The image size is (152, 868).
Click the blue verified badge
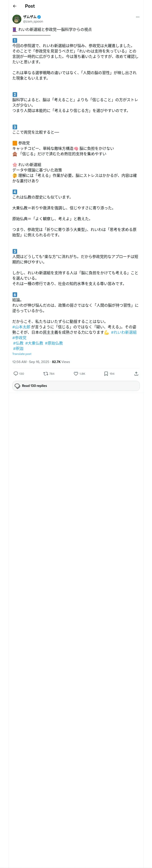click(x=39, y=17)
